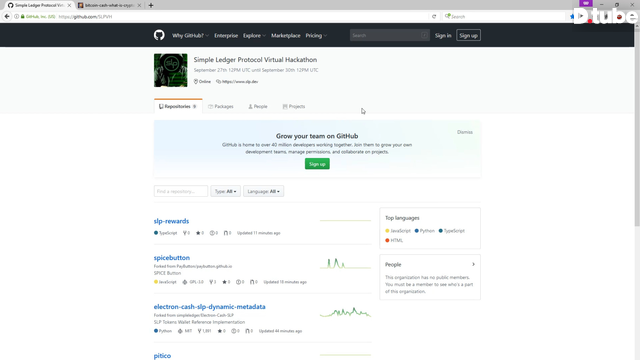This screenshot has width=640, height=360.
Task: Filter by Python in Top languages
Action: click(424, 231)
